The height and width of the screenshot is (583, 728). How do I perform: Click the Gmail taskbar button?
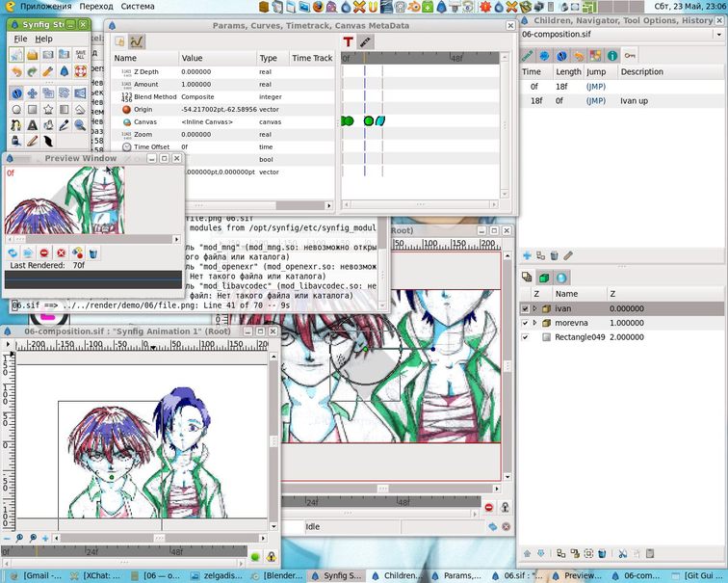pyautogui.click(x=37, y=575)
